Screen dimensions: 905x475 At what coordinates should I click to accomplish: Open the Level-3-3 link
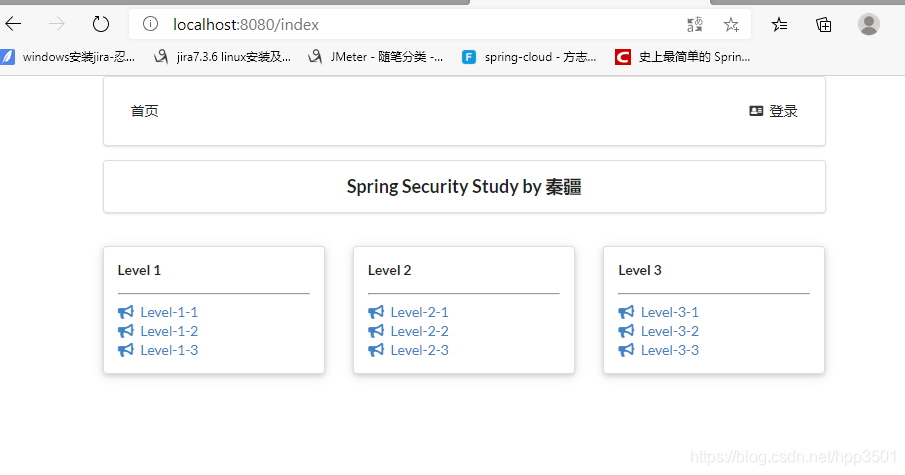[x=670, y=350]
